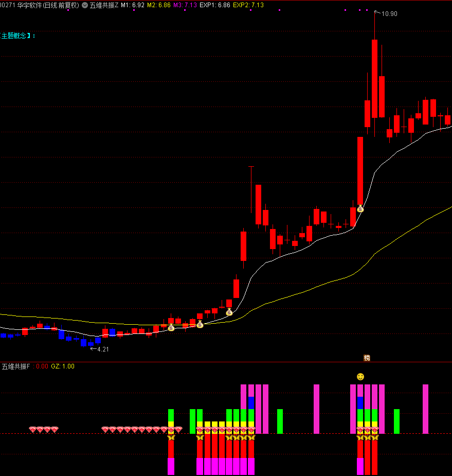Click the leftmost money bag marker on the chart

tap(171, 327)
